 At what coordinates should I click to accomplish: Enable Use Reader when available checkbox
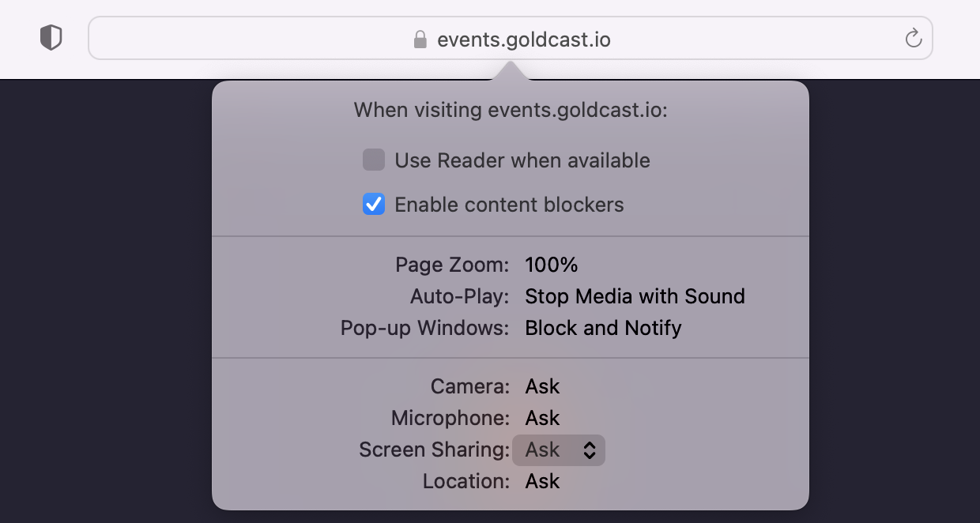374,160
